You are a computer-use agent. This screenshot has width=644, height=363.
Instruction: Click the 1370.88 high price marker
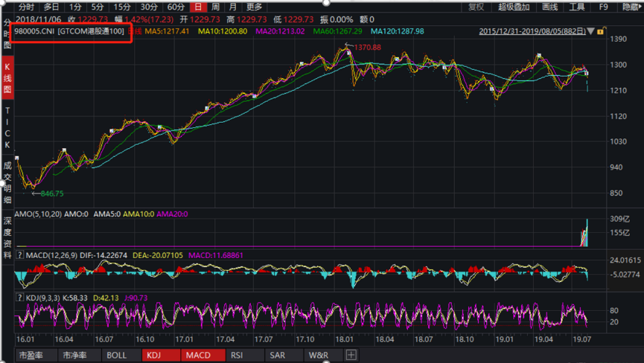tap(368, 47)
